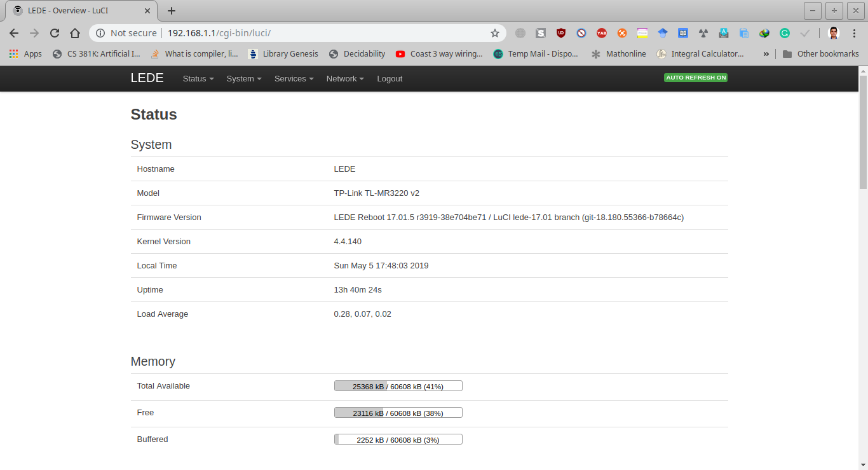Select the load average 0.28, 0.07, 0.02
The width and height of the screenshot is (868, 470).
(363, 314)
